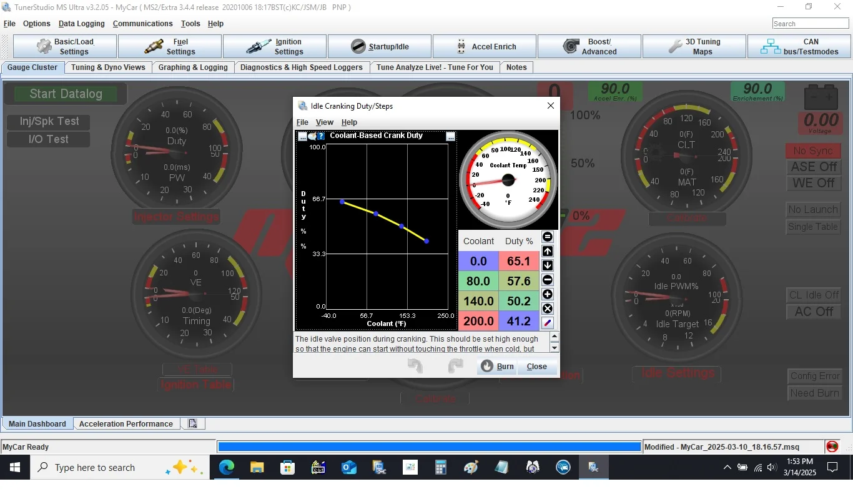Image resolution: width=853 pixels, height=504 pixels.
Task: Click the Windows Start button
Action: click(x=15, y=467)
